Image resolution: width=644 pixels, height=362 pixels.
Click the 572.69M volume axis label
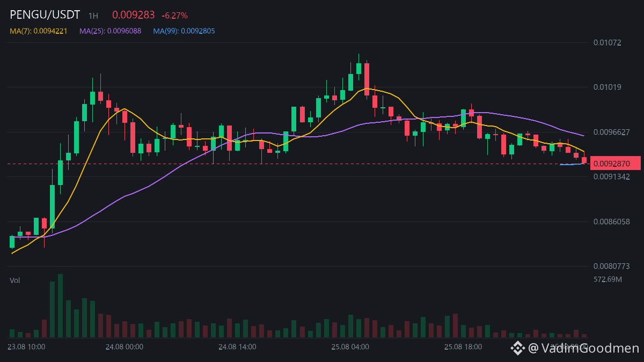(x=608, y=279)
